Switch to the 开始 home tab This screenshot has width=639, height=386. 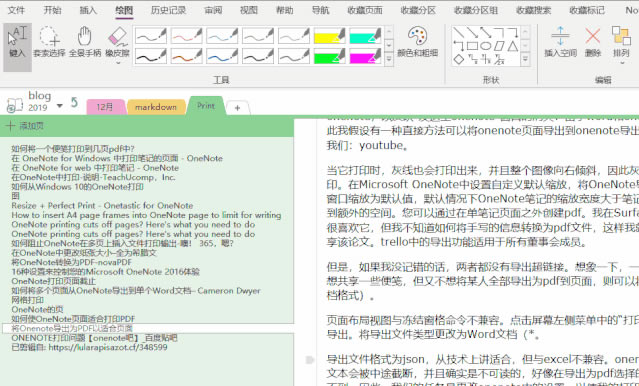53,10
